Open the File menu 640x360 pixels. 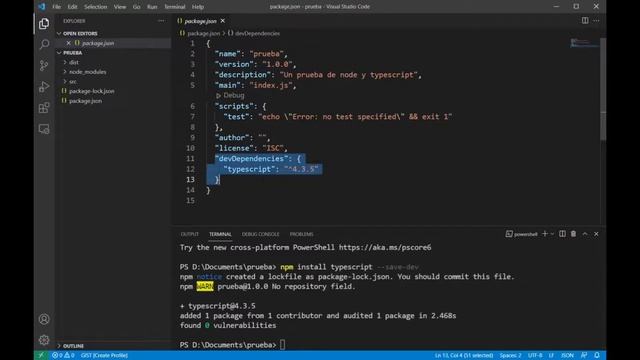pyautogui.click(x=56, y=7)
